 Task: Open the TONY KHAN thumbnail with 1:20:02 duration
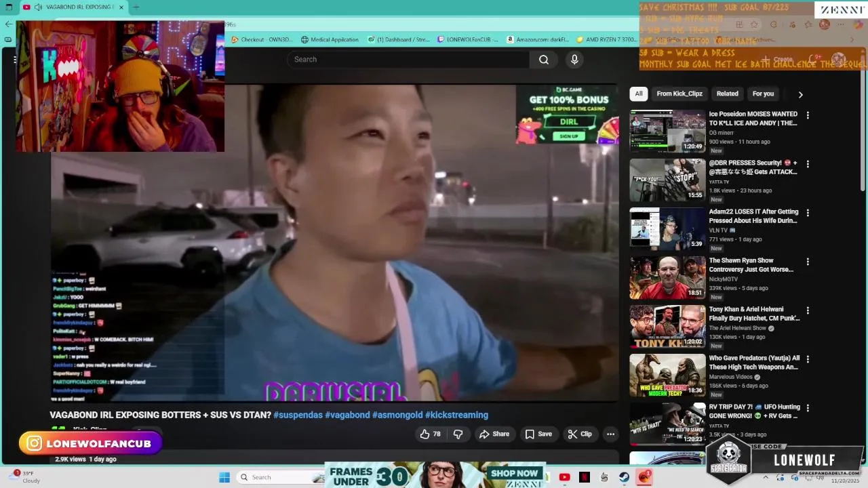[x=667, y=327]
